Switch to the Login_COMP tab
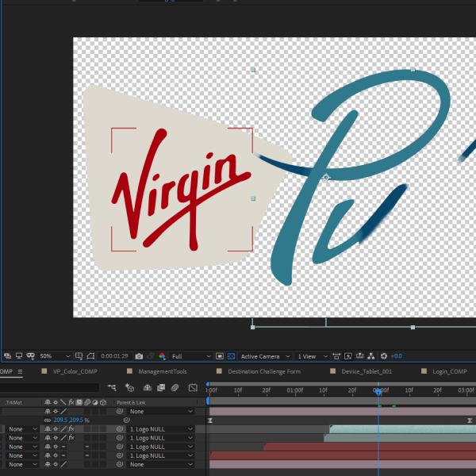The height and width of the screenshot is (476, 476). (x=450, y=371)
